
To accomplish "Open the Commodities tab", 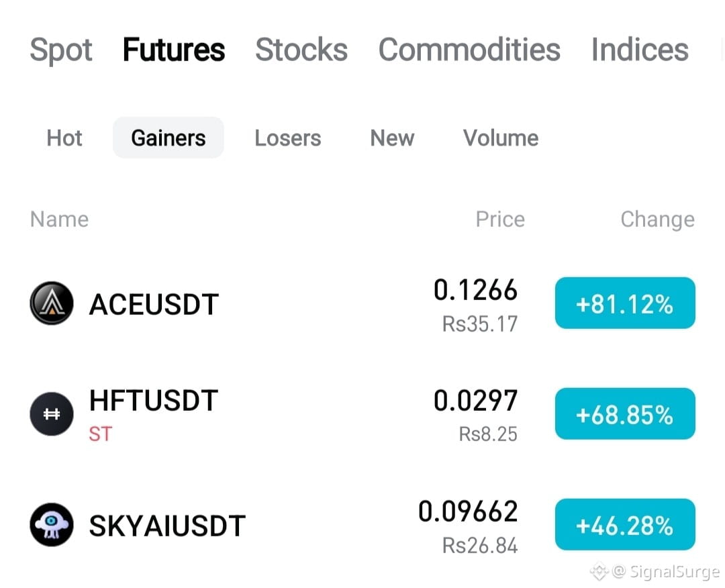I will (x=469, y=50).
